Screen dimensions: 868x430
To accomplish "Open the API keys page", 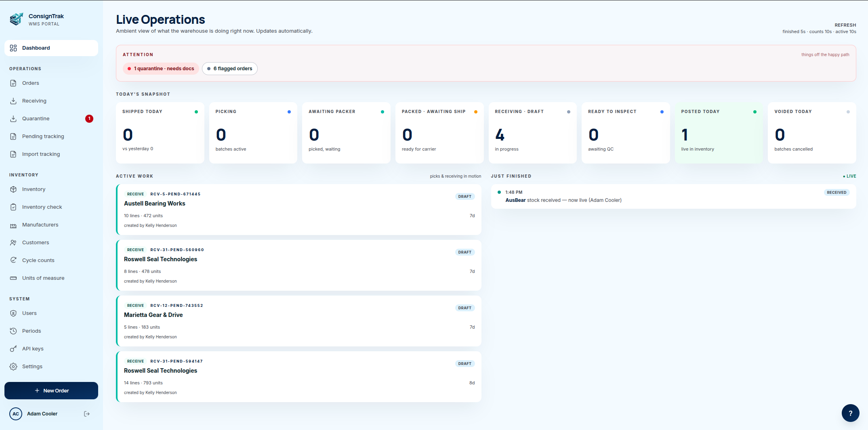I will [x=51, y=349].
